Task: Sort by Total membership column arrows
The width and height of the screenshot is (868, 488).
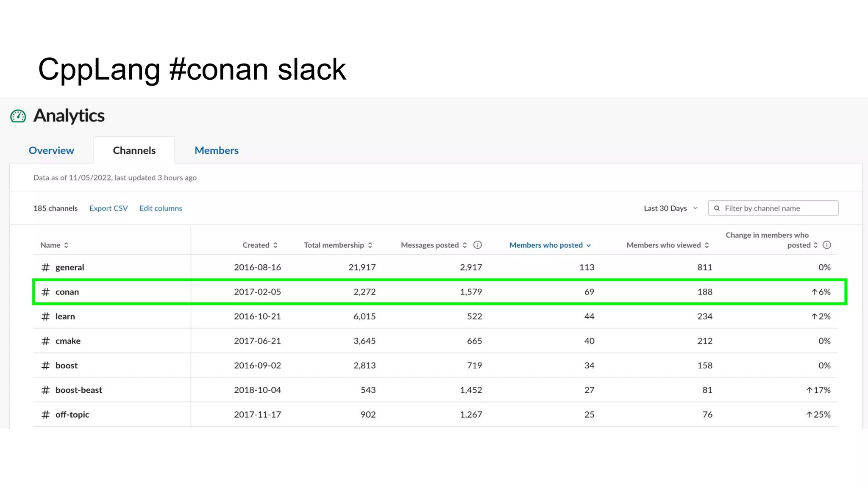Action: click(x=370, y=245)
